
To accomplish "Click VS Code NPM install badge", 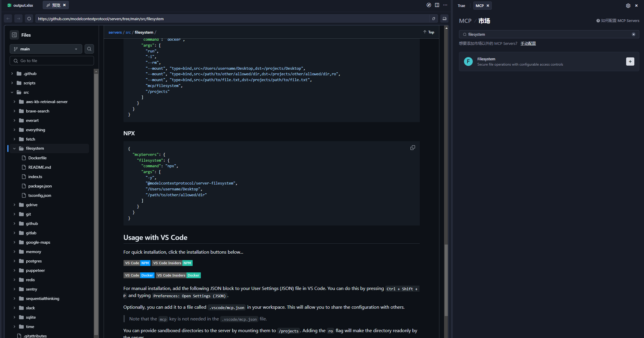I will [137, 263].
